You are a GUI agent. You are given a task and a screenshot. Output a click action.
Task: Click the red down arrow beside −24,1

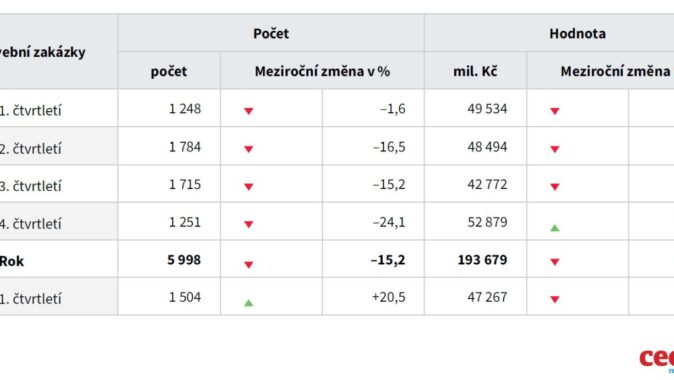(248, 224)
